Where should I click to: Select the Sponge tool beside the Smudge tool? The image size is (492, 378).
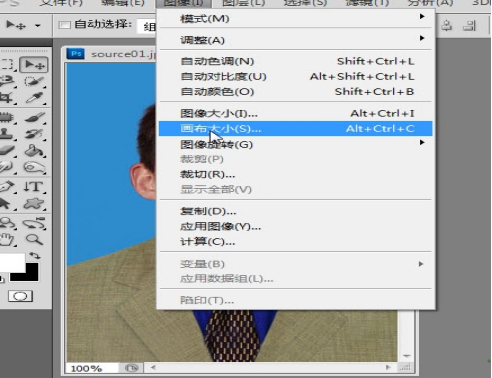[x=34, y=167]
